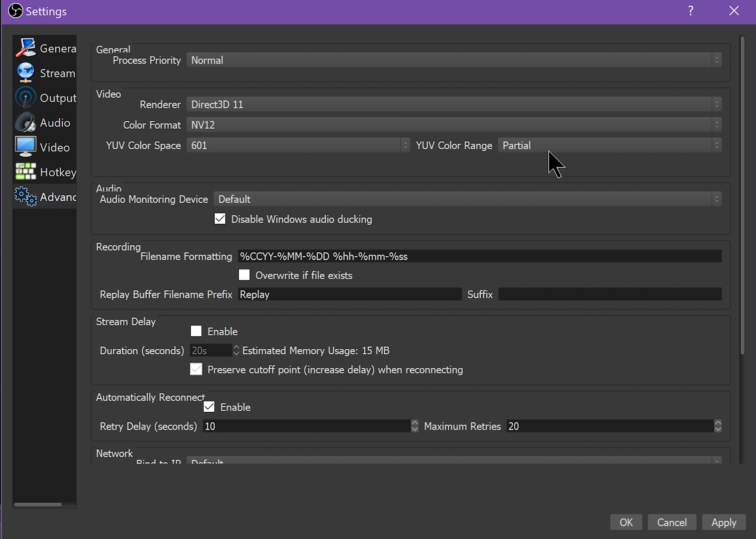Toggle the Stream Delay Enable checkbox

click(x=197, y=331)
